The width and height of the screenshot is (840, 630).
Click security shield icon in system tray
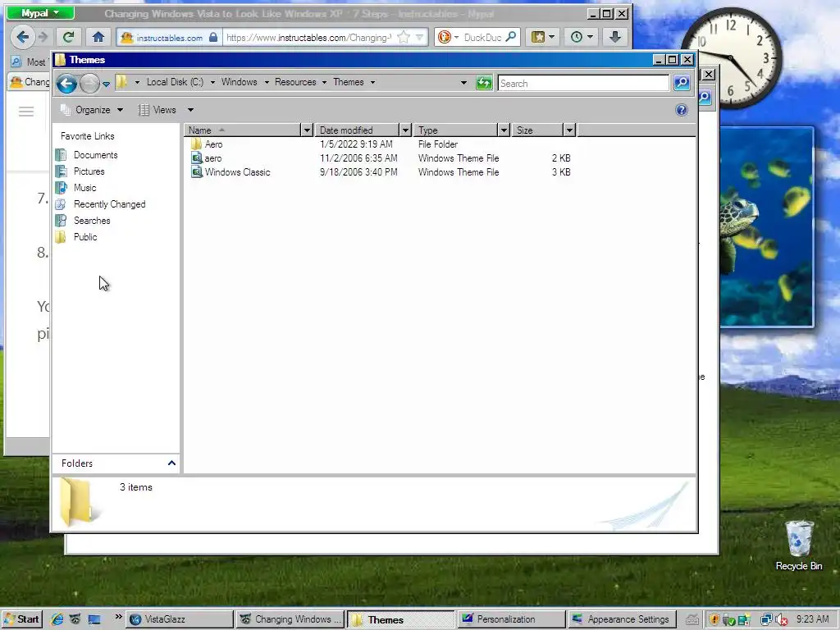pos(714,620)
